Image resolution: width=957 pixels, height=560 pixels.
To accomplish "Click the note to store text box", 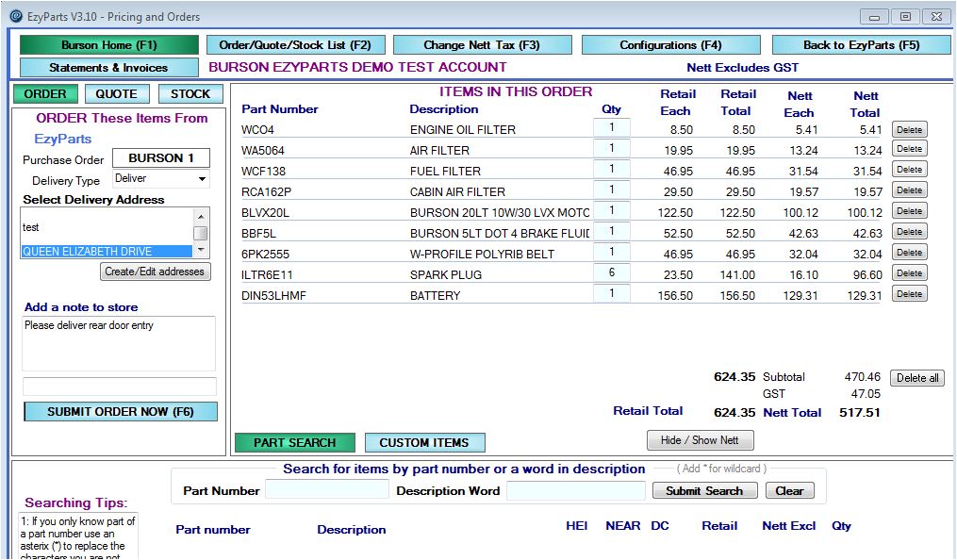I will [x=119, y=343].
